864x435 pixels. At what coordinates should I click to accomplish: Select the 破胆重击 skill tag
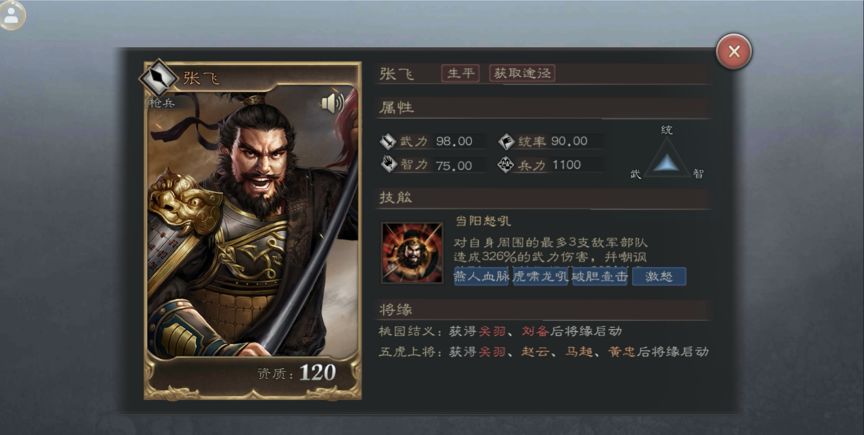600,276
